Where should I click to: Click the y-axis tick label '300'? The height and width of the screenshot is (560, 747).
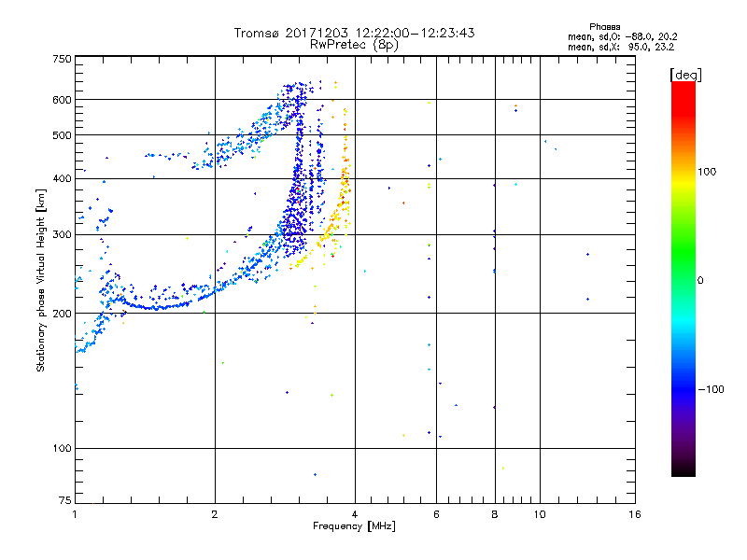[x=62, y=234]
